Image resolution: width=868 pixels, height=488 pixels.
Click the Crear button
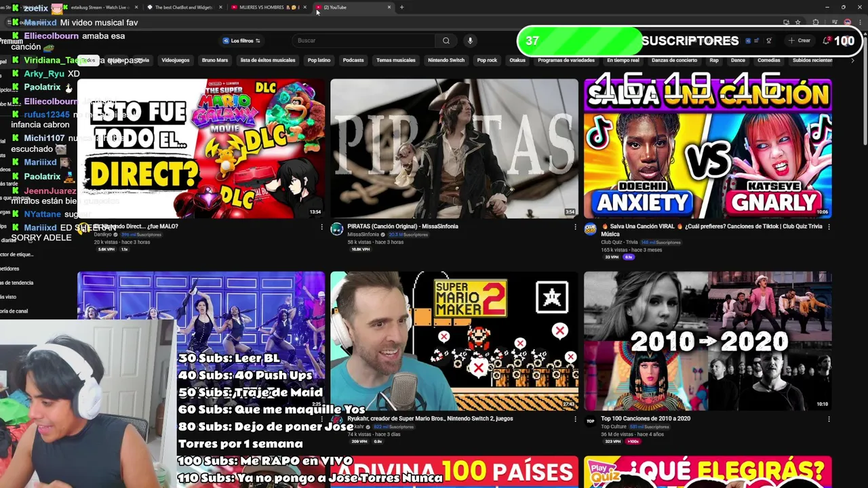(800, 41)
